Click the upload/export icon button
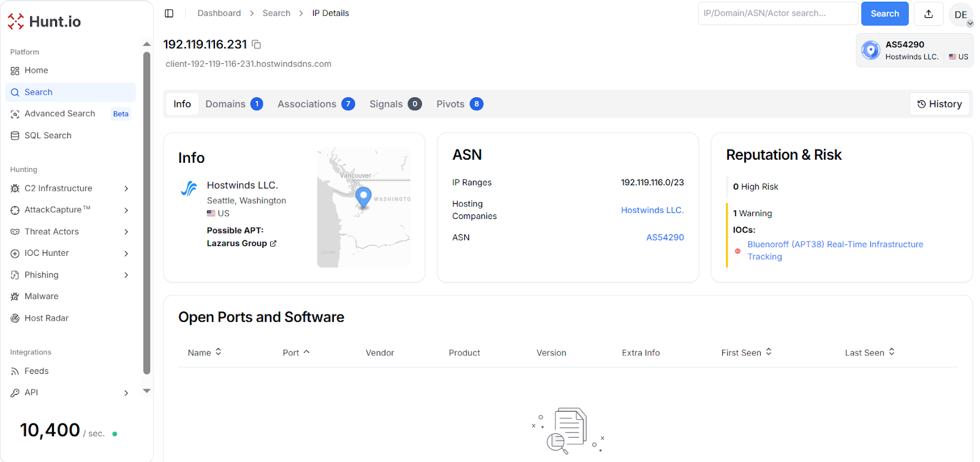This screenshot has height=462, width=980. [x=928, y=13]
